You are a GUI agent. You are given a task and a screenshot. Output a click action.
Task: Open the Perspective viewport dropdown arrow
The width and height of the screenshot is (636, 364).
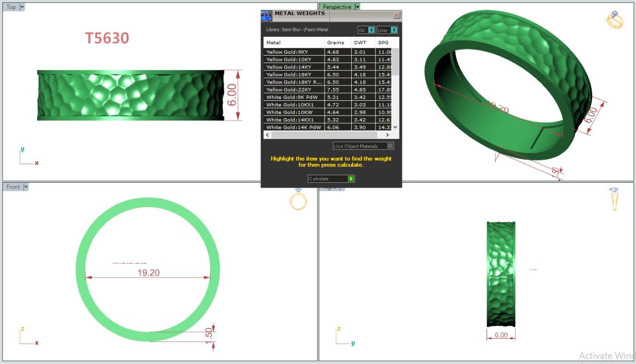point(357,7)
